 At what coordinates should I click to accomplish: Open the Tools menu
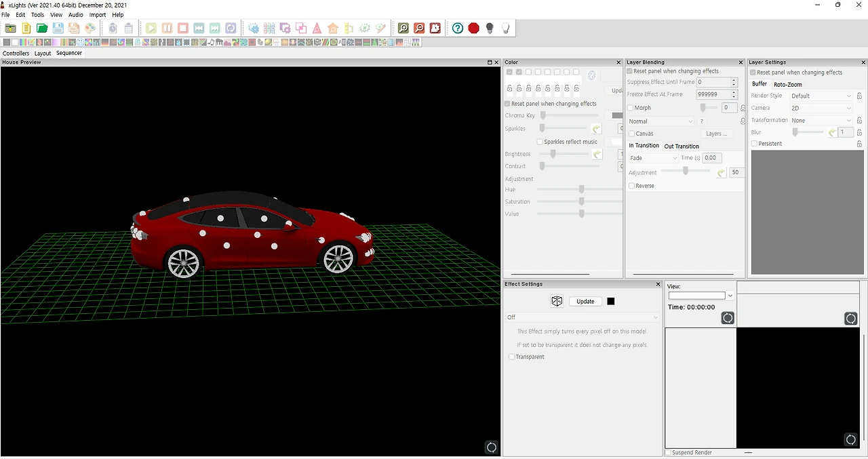tap(37, 14)
